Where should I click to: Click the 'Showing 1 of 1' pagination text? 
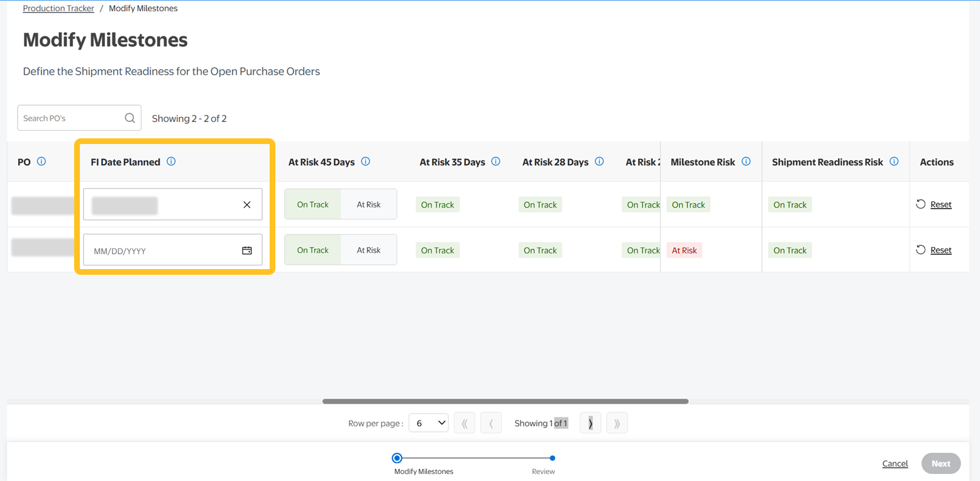541,423
